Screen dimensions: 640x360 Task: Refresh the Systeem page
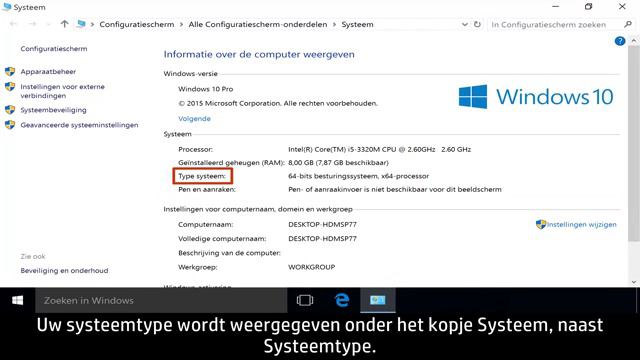point(477,24)
